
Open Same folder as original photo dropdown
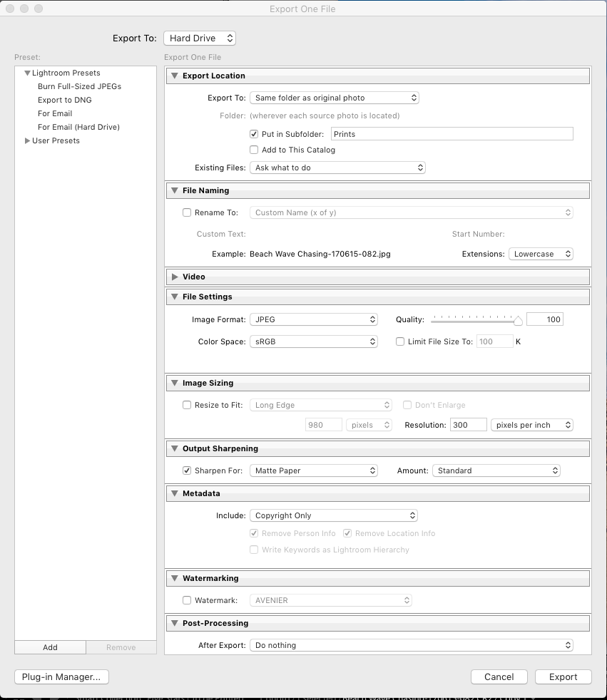(334, 98)
